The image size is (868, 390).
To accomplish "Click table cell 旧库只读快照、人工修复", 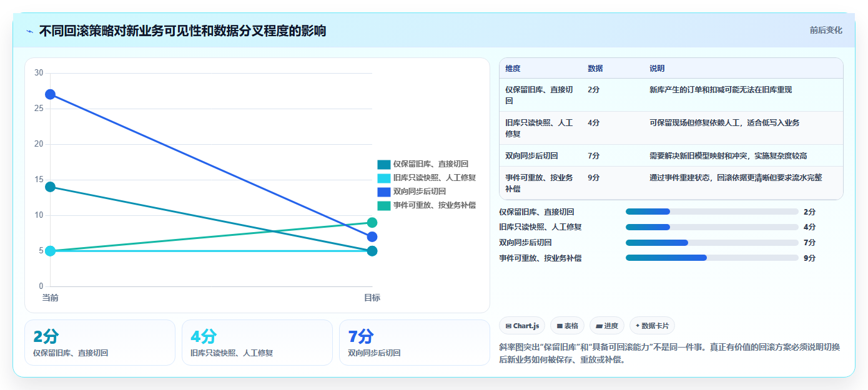I will pyautogui.click(x=539, y=128).
